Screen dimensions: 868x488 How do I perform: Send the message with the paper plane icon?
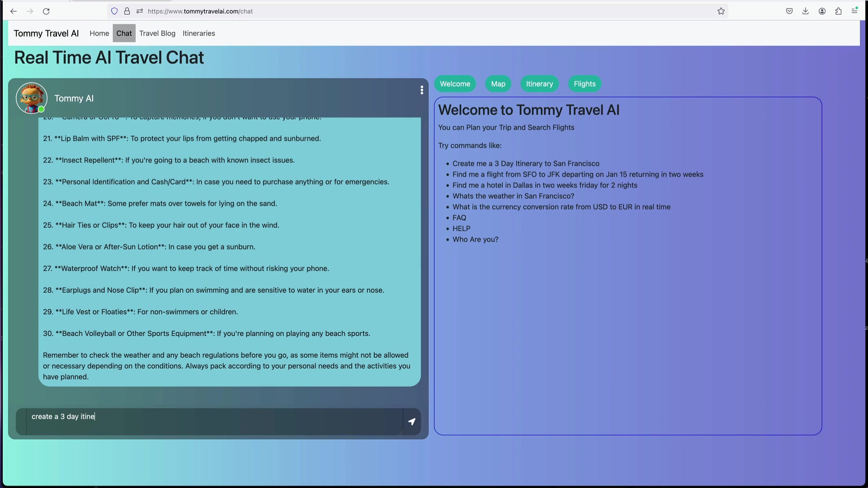[x=412, y=422]
